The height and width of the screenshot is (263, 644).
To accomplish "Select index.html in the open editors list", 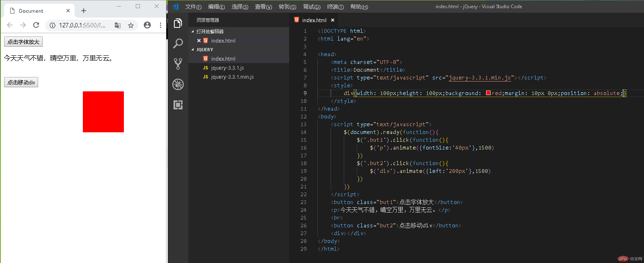I will coord(239,41).
